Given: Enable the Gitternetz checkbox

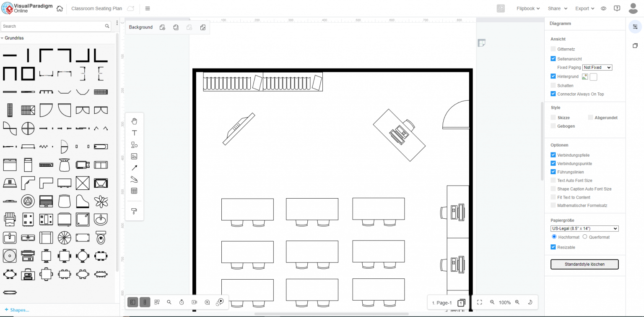Looking at the screenshot, I should (553, 49).
